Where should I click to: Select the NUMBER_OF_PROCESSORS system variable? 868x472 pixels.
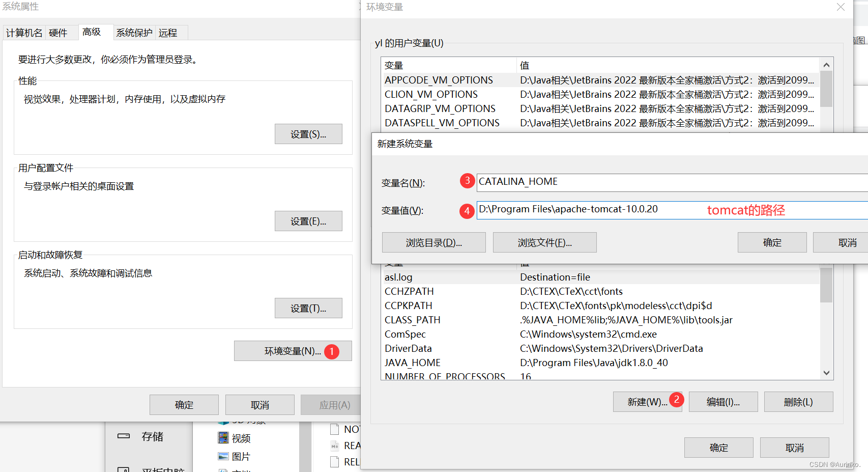pyautogui.click(x=601, y=376)
